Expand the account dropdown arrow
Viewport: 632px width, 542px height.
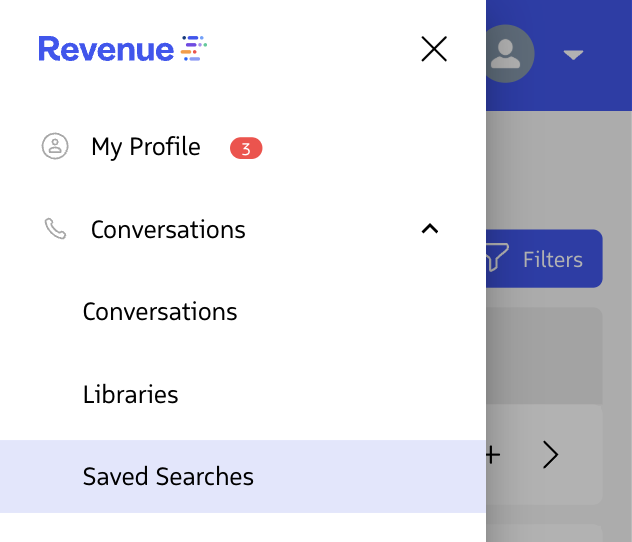[x=573, y=54]
